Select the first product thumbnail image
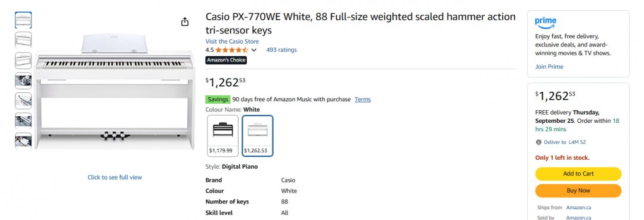 [23, 20]
